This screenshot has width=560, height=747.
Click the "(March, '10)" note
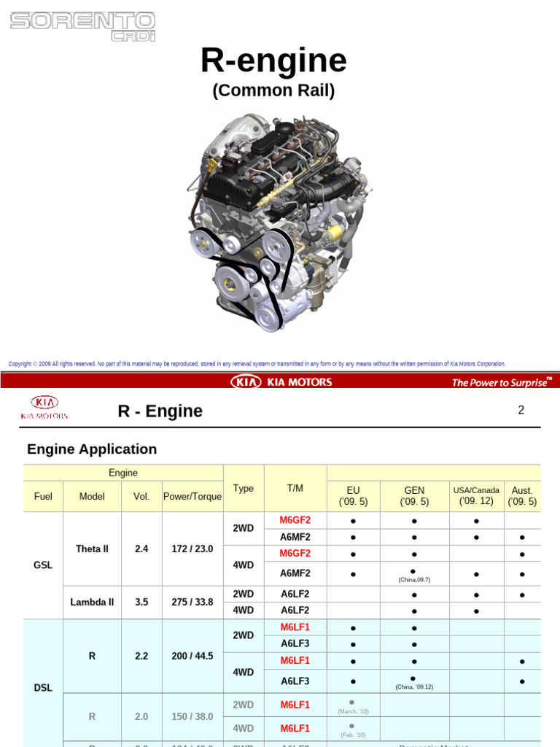(x=354, y=711)
